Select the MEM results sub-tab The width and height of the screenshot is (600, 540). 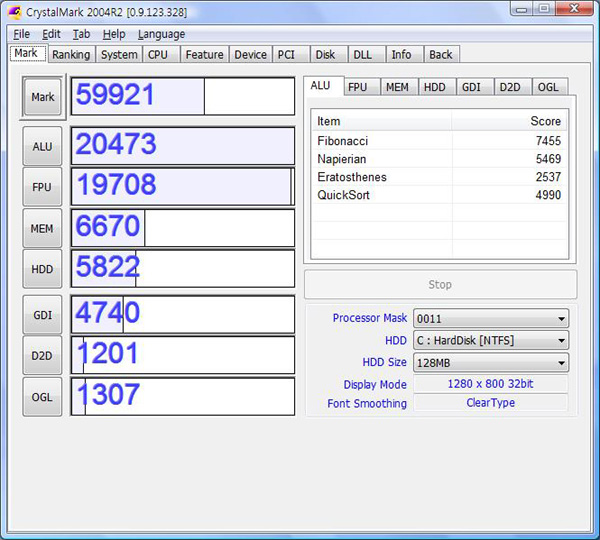pyautogui.click(x=397, y=87)
